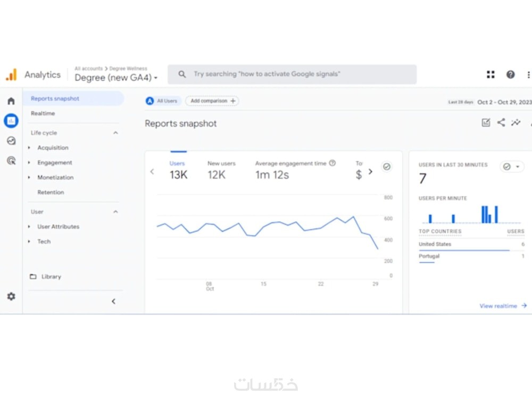The image size is (532, 399).
Task: Open Library in navigation
Action: (51, 277)
